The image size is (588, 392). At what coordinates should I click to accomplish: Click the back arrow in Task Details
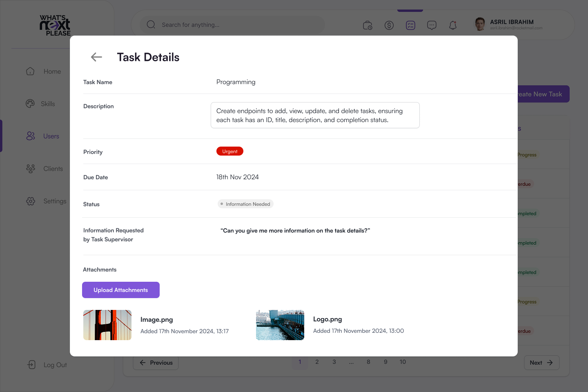point(96,57)
